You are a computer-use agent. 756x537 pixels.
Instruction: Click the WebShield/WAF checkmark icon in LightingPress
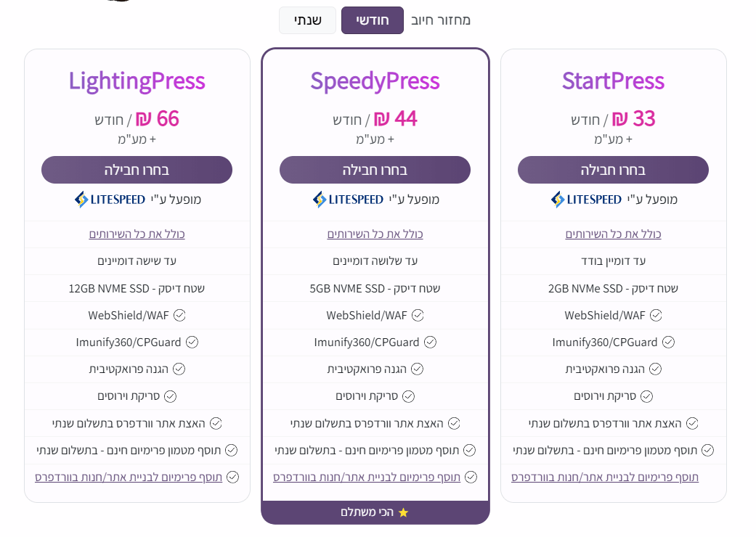pyautogui.click(x=179, y=316)
